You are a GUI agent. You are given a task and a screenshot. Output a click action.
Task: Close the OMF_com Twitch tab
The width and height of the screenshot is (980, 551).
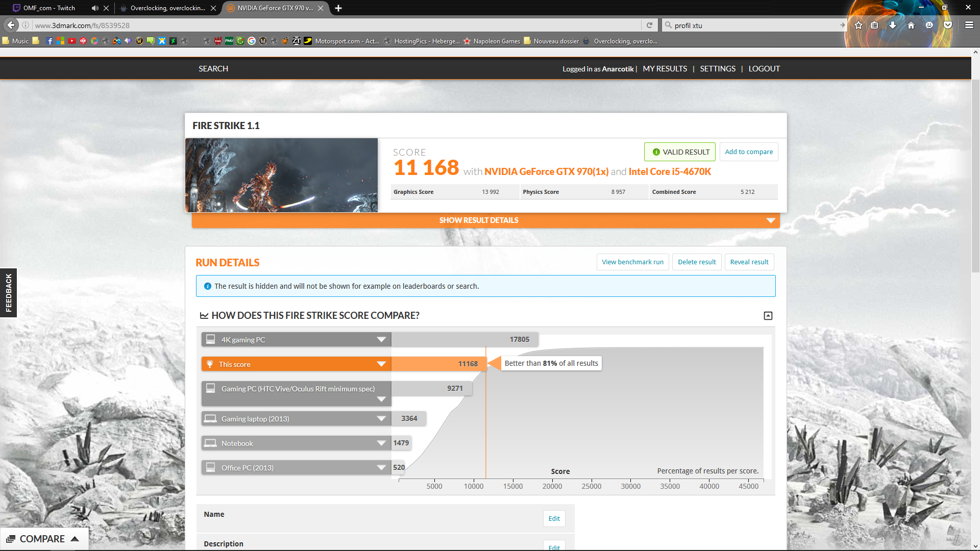click(106, 8)
